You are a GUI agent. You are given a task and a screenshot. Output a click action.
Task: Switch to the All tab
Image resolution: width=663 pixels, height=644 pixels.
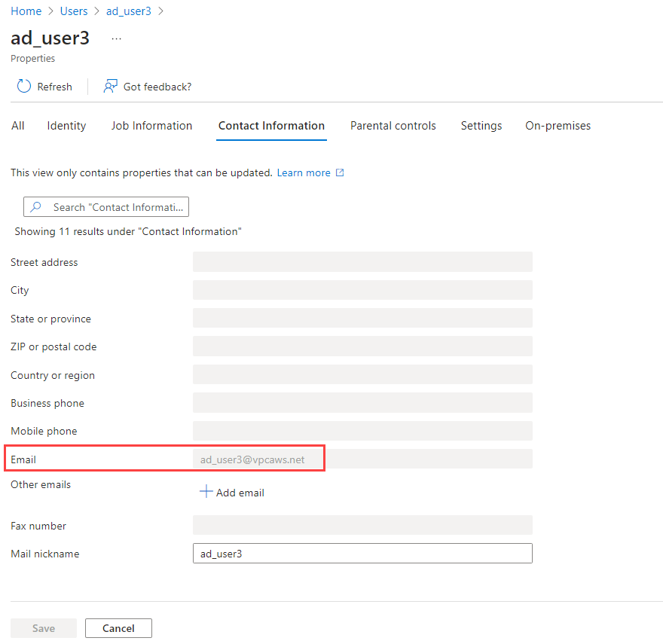pyautogui.click(x=17, y=126)
